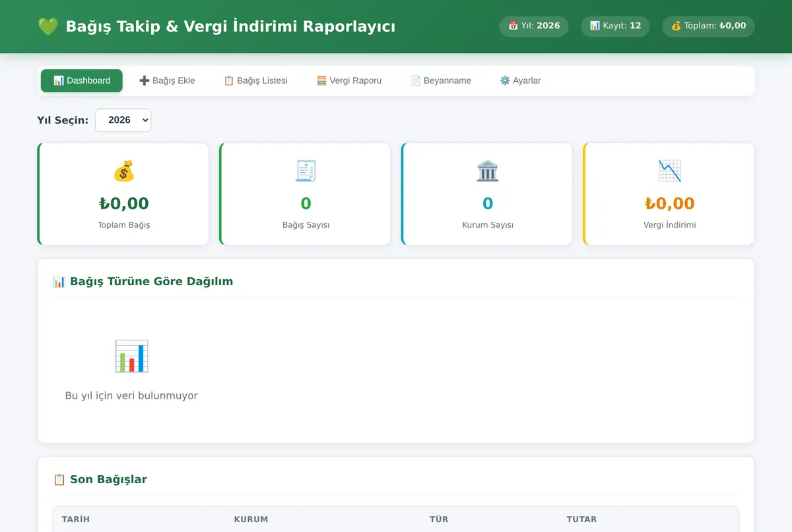Click the bar chart icon in empty distribution panel
This screenshot has height=532, width=792.
click(x=131, y=356)
